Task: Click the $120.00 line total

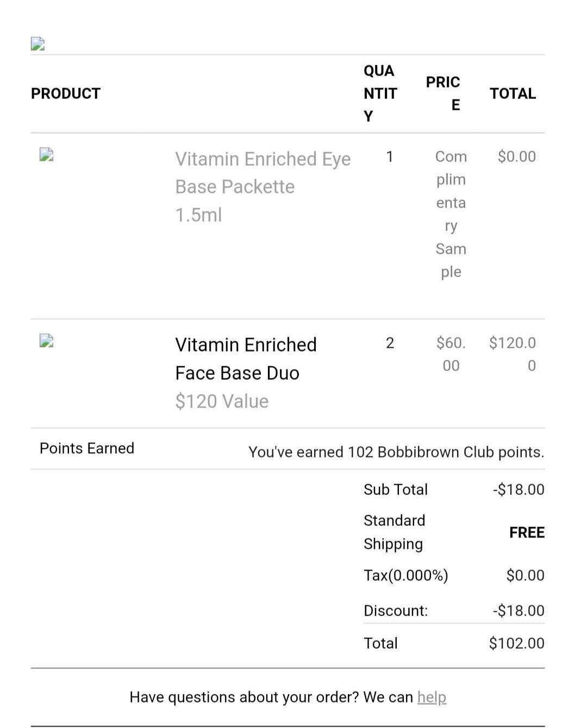Action: pos(512,354)
